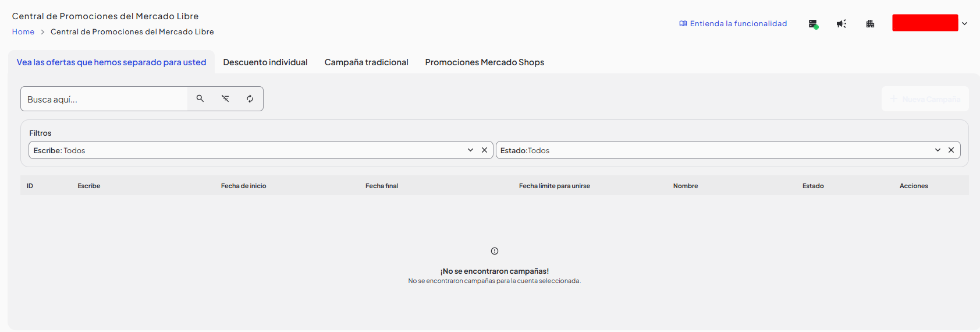Expand the Estado: Todos dropdown
980x332 pixels.
point(938,150)
